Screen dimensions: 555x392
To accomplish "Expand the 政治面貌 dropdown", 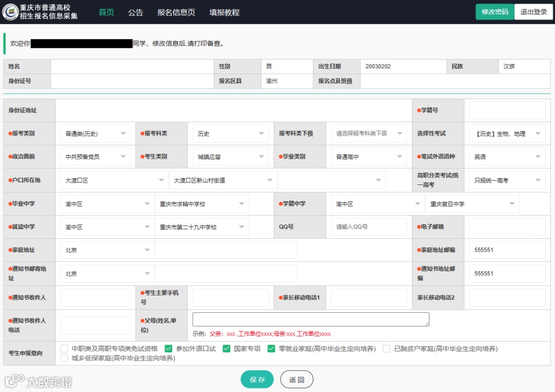I will 95,157.
